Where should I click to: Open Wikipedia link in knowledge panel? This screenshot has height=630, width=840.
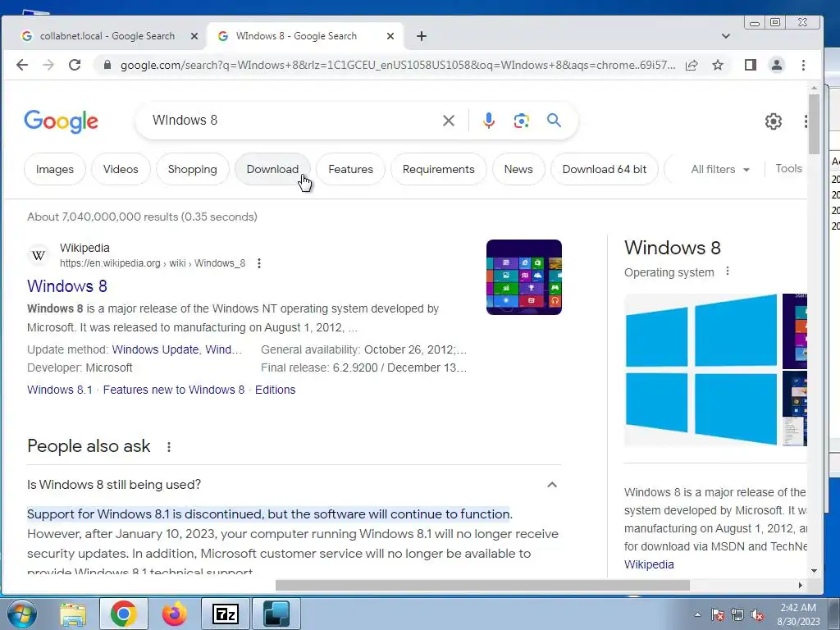coord(649,564)
